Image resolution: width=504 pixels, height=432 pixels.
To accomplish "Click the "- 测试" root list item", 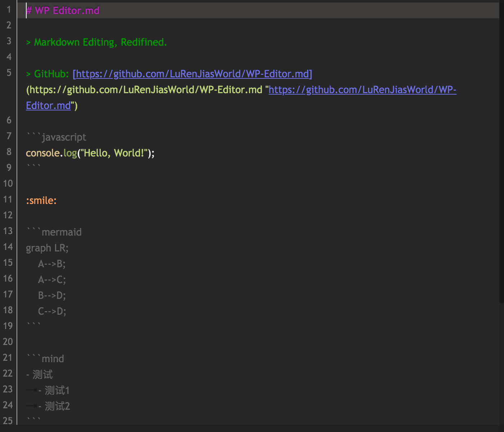I will point(39,374).
